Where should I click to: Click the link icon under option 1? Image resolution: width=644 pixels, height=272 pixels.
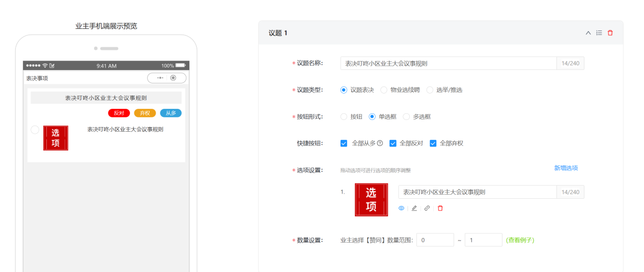point(427,208)
